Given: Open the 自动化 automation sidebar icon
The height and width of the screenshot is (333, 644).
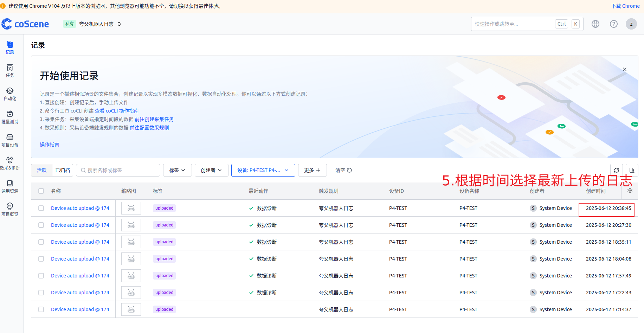Looking at the screenshot, I should coord(10,94).
